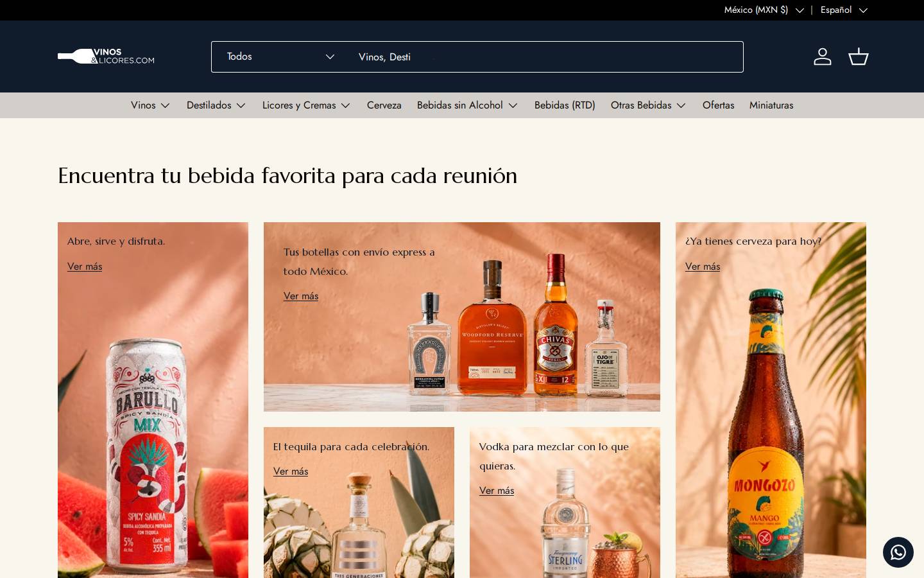Click heading Encuentra tu bebida favorita
Screen dimensions: 924x578
pos(287,175)
